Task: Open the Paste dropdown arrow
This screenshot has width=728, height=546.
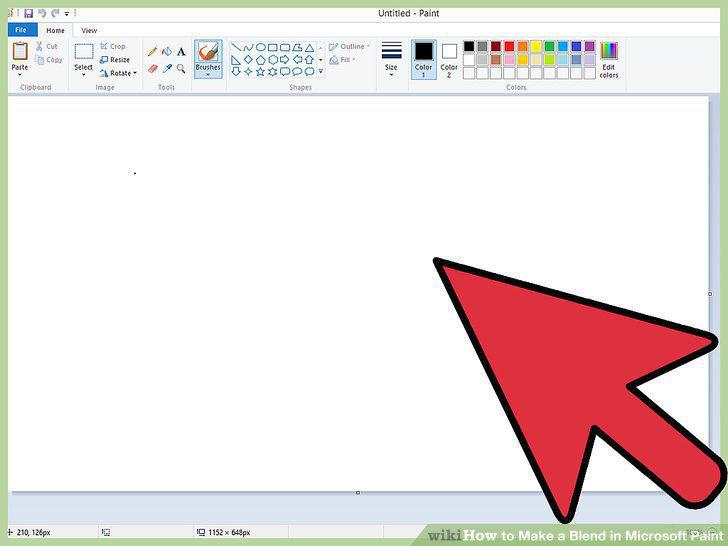Action: [20, 75]
